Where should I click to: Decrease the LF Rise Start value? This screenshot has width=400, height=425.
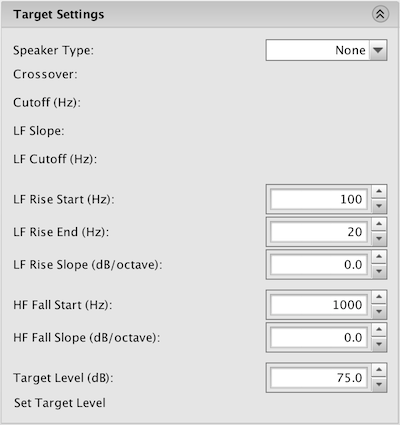[x=379, y=206]
